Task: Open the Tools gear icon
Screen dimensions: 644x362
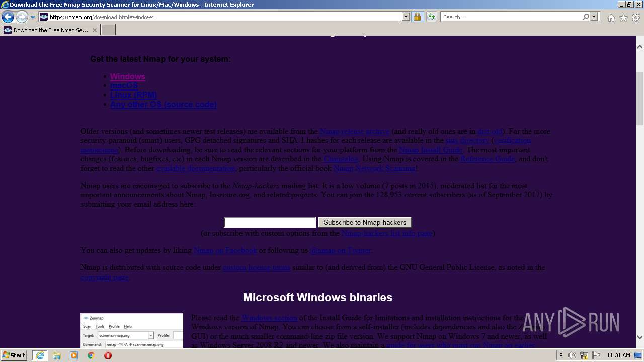Action: [636, 18]
